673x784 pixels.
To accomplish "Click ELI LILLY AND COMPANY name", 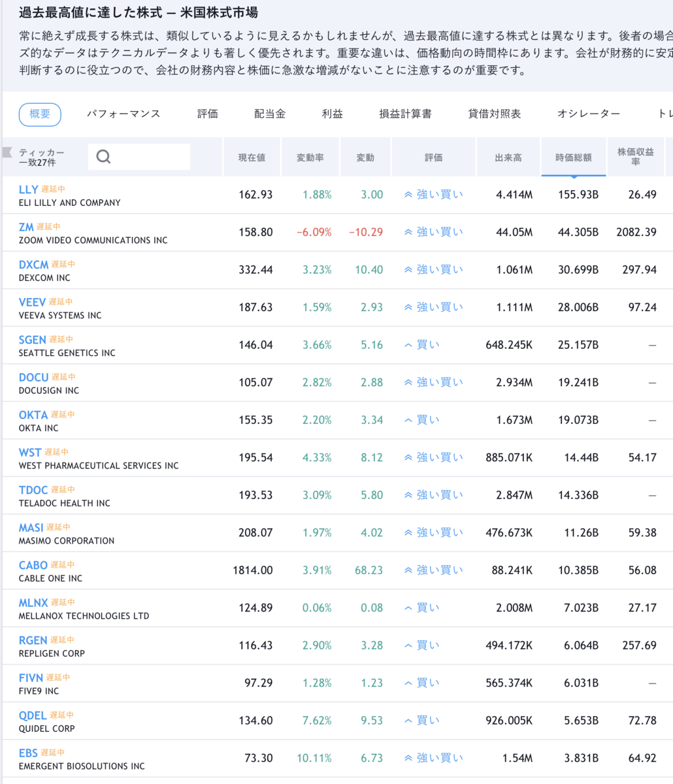I will point(70,203).
